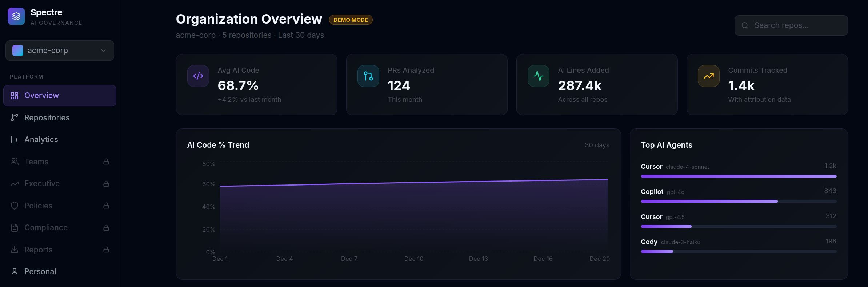868x287 pixels.
Task: Focus the Search repos field
Action: tap(791, 25)
